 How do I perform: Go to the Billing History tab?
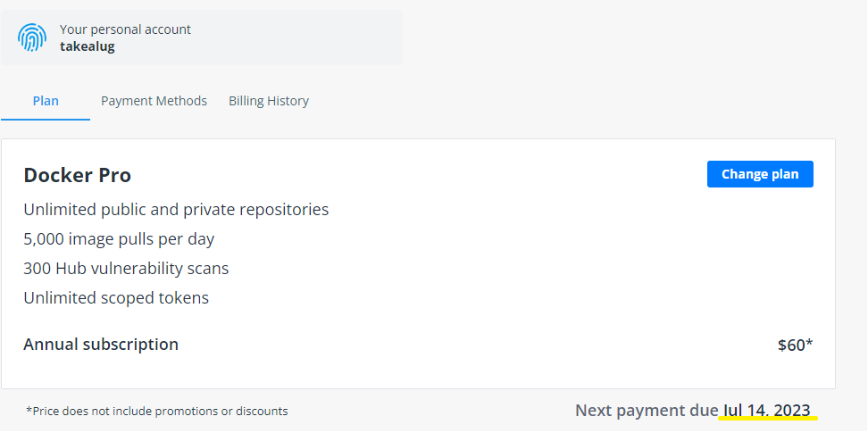click(269, 101)
